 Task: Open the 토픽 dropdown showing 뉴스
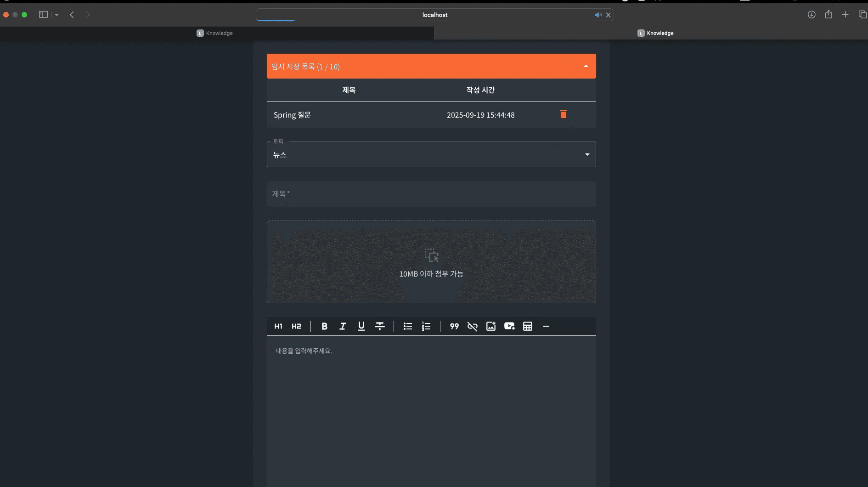click(x=431, y=155)
